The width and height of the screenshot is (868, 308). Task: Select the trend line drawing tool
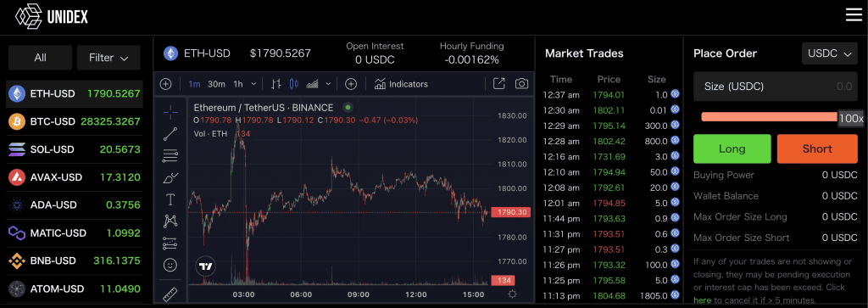[x=170, y=134]
